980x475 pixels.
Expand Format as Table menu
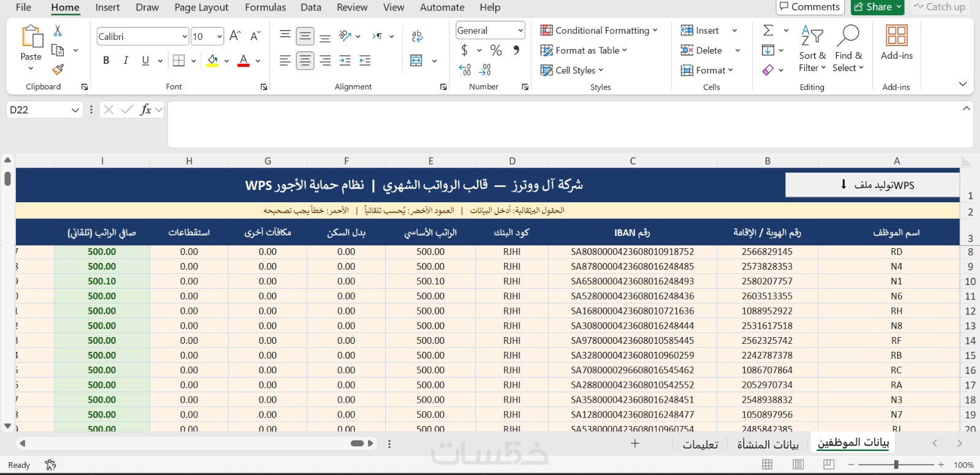click(584, 50)
